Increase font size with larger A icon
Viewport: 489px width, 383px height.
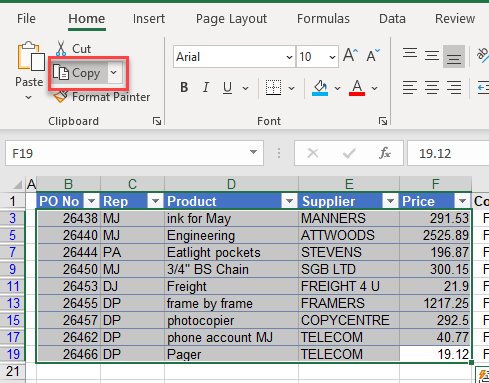pos(351,56)
